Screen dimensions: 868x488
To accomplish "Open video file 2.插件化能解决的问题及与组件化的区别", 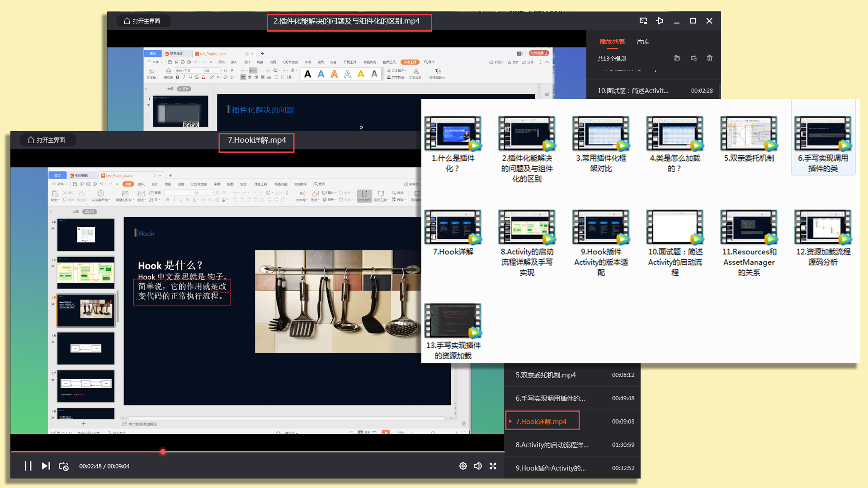I will coord(527,149).
